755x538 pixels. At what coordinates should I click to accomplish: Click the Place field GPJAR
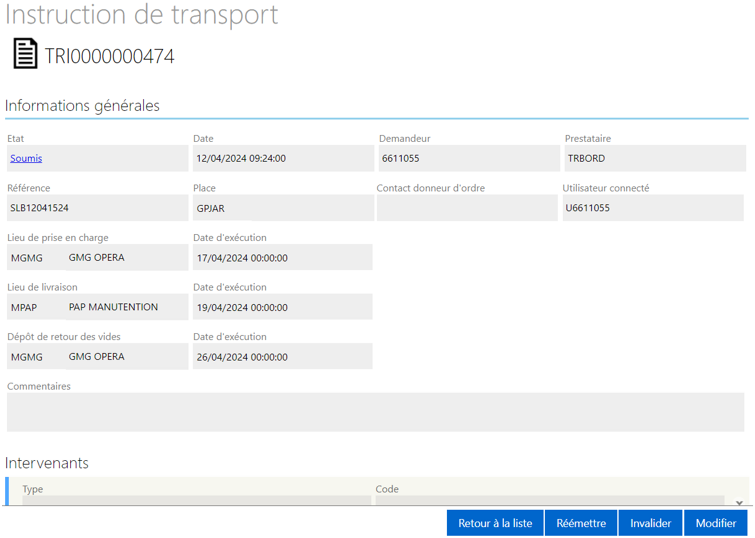coord(283,208)
